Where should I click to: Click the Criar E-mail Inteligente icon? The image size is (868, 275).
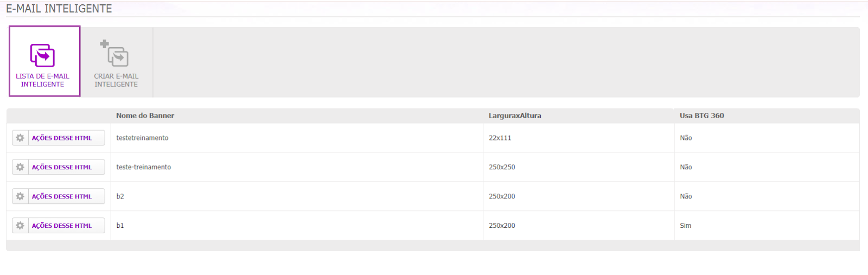pos(114,53)
